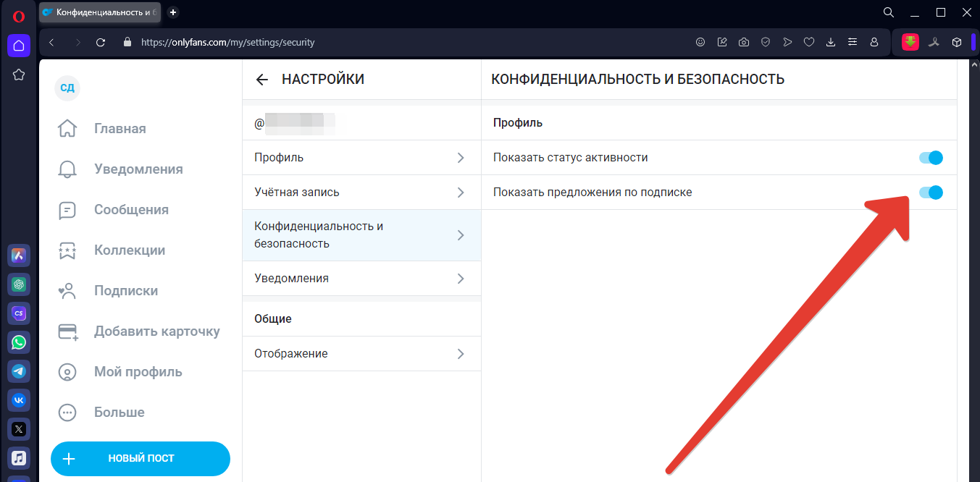Open the browser downloads icon

831,43
